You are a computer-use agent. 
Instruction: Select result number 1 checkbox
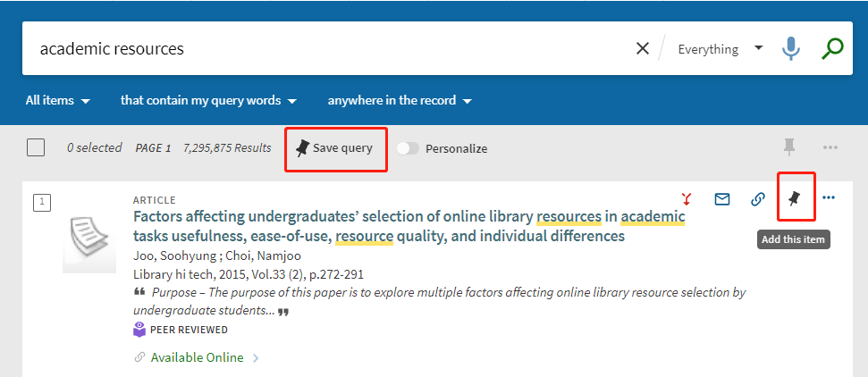[42, 203]
